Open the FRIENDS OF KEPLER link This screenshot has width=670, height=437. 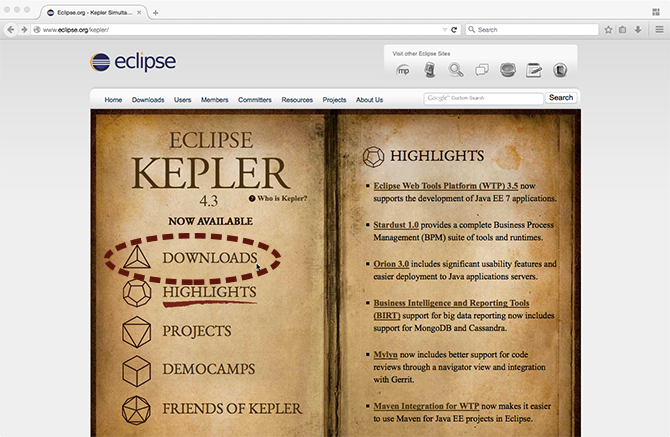pyautogui.click(x=232, y=408)
